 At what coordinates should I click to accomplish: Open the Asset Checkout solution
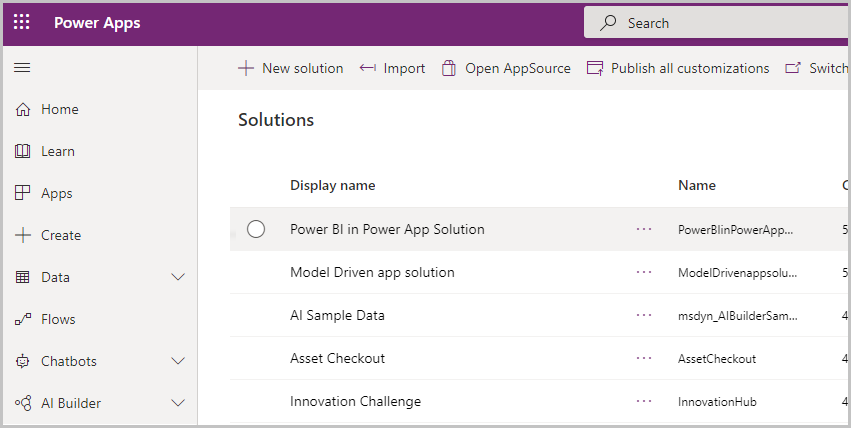point(338,358)
